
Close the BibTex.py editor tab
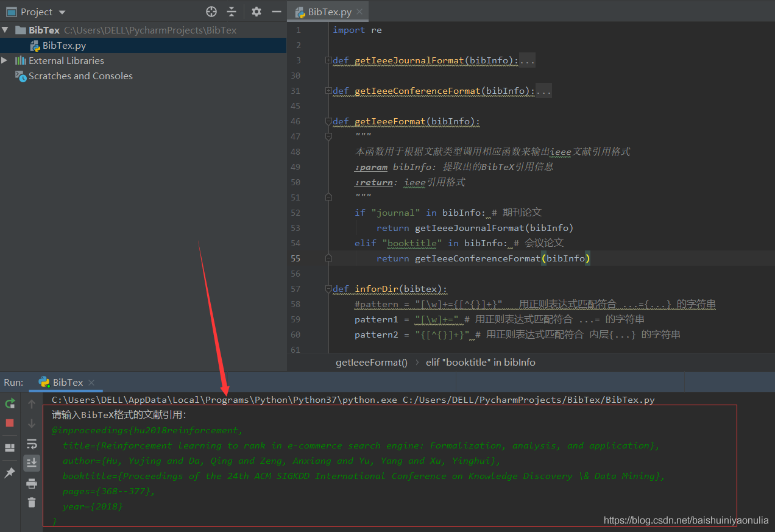360,12
